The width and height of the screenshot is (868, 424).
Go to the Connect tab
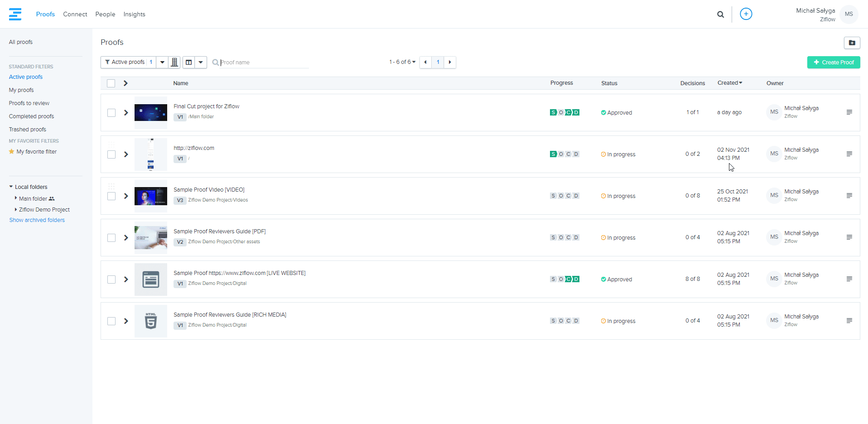tap(75, 14)
